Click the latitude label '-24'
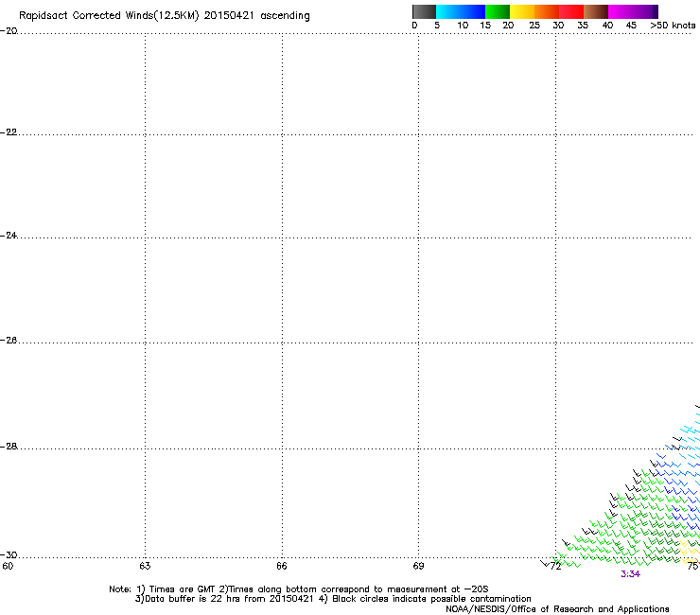 (9, 236)
